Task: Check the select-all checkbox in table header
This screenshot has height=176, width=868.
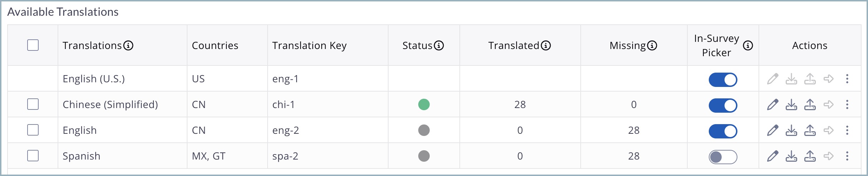Action: pos(33,45)
